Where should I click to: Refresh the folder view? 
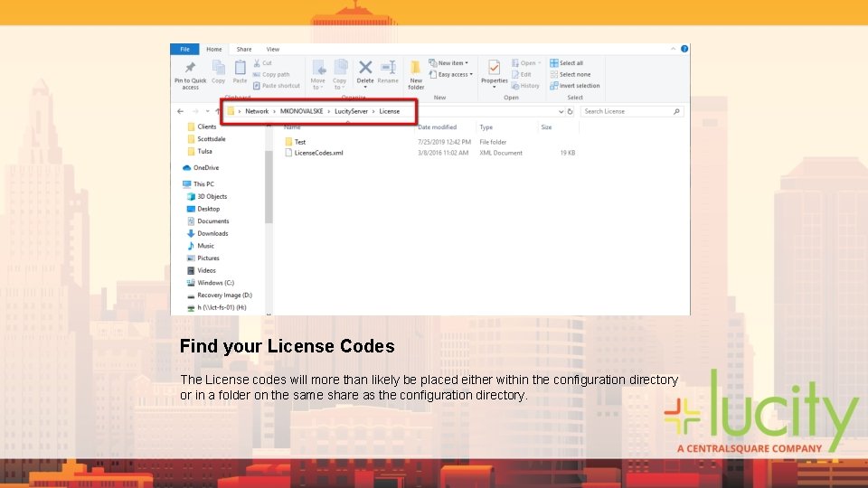click(x=570, y=111)
